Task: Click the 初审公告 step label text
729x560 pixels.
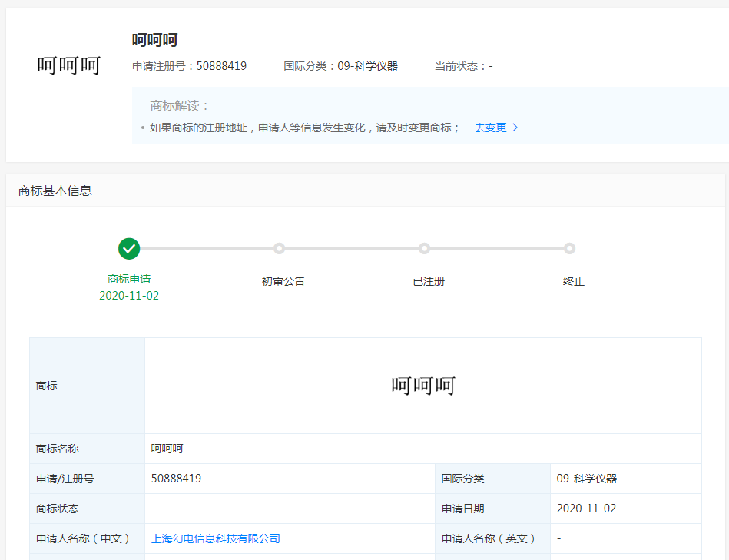Action: tap(283, 281)
